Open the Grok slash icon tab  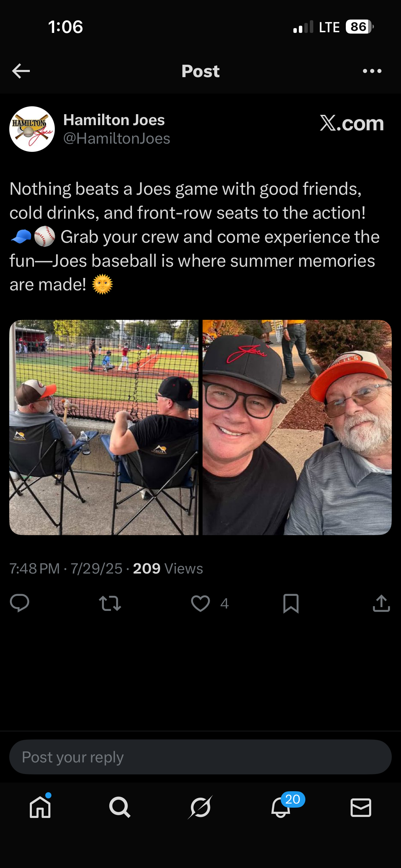[x=200, y=807]
